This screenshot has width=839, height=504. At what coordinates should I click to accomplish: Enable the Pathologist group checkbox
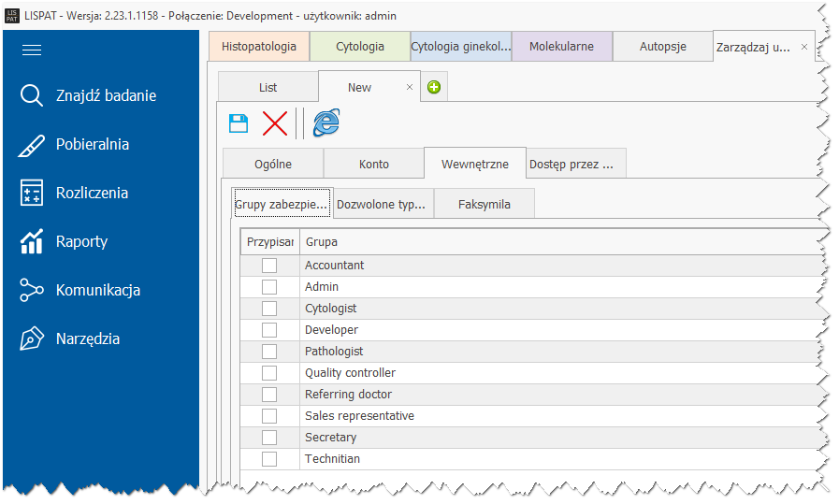[x=269, y=352]
